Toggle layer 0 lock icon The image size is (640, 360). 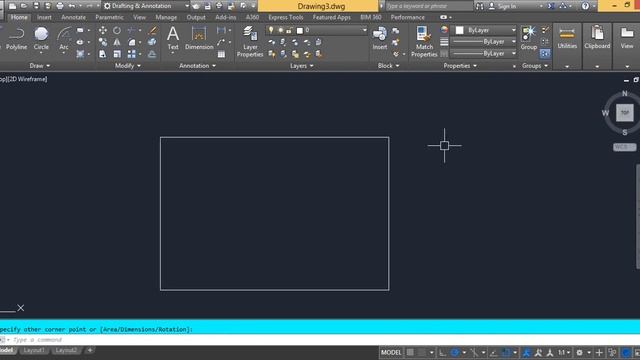(289, 30)
